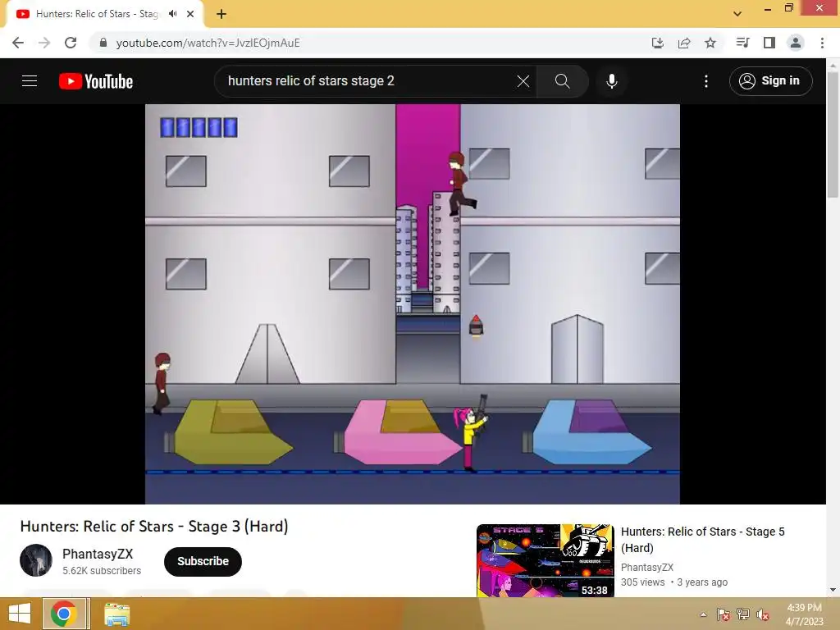Install app icon in address bar
Viewport: 840px width, 630px height.
click(x=657, y=43)
